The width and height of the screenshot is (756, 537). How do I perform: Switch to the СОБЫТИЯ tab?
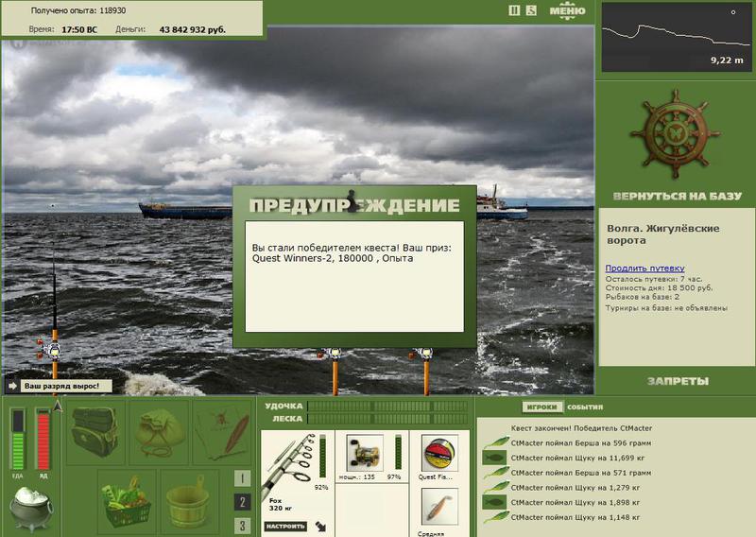tap(585, 407)
